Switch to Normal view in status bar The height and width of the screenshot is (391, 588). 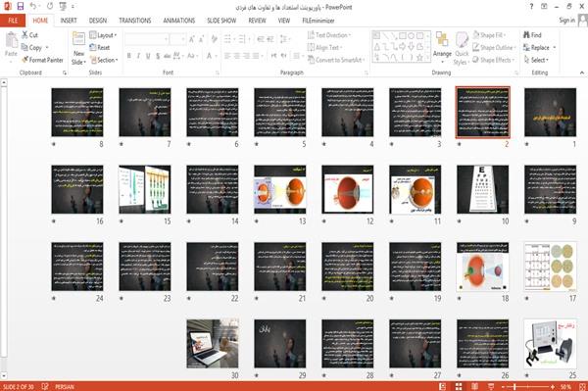tap(443, 386)
